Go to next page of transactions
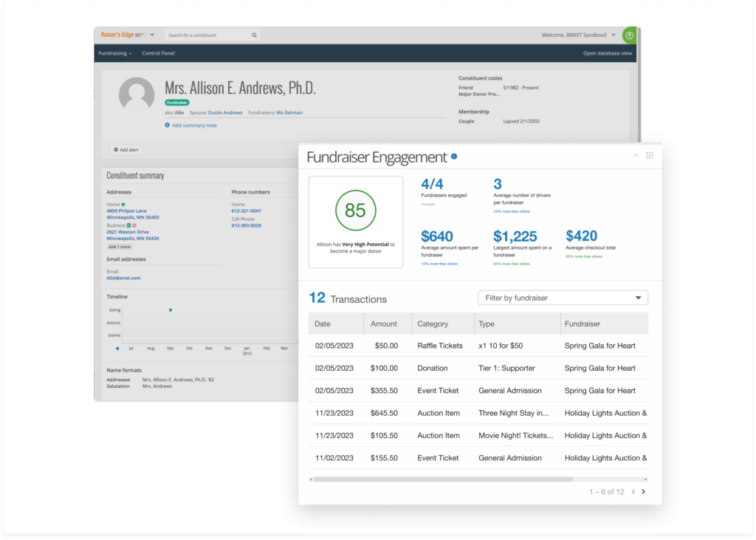The width and height of the screenshot is (756, 540). click(643, 492)
